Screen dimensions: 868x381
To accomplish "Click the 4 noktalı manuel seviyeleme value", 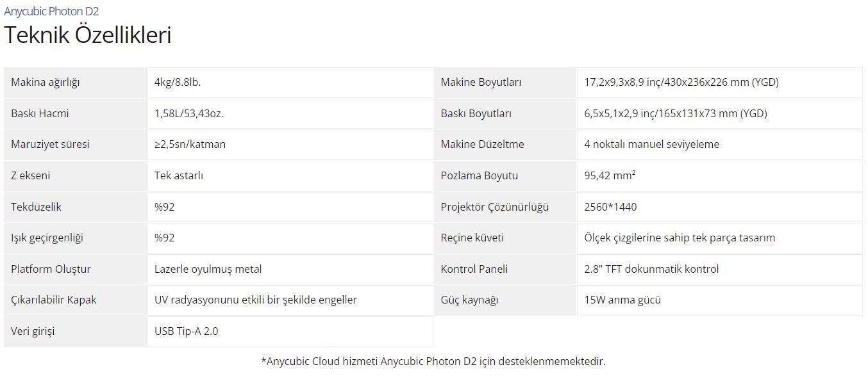I will [651, 144].
